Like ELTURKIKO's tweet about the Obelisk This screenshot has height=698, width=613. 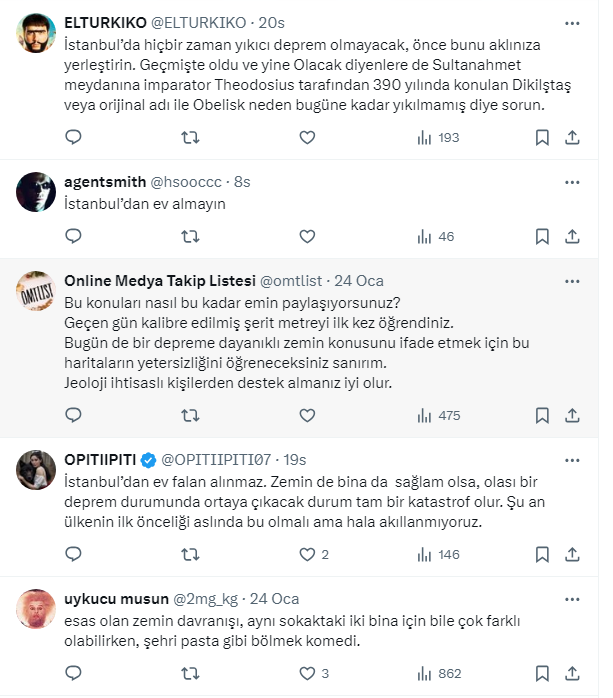click(x=307, y=137)
